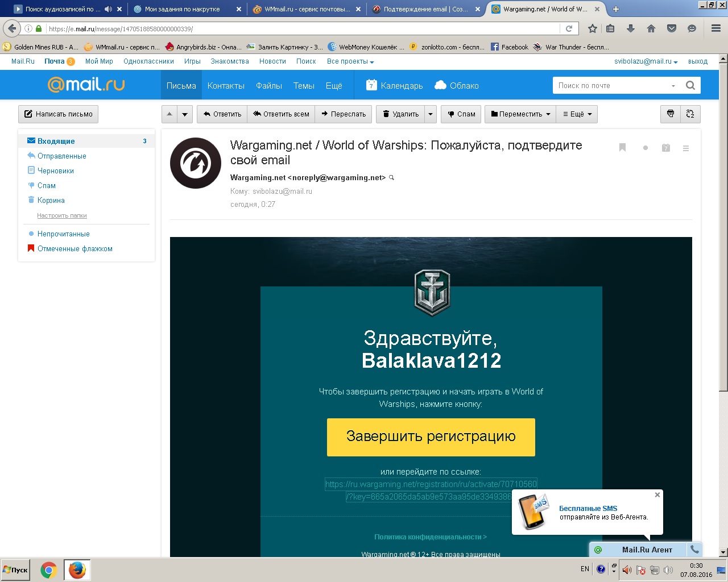The image size is (728, 582).
Task: Open the Входящие inbox folder
Action: 86,141
